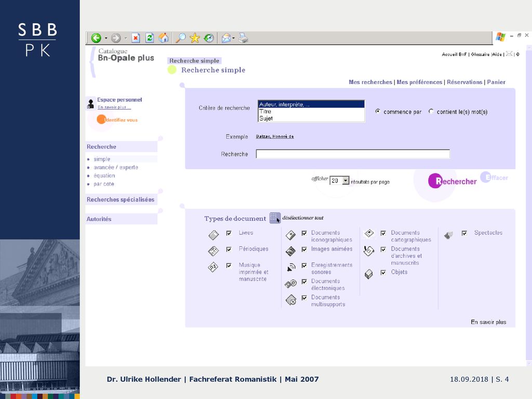Image resolution: width=532 pixels, height=399 pixels.
Task: Open the 'Mes recherches' link
Action: (370, 82)
